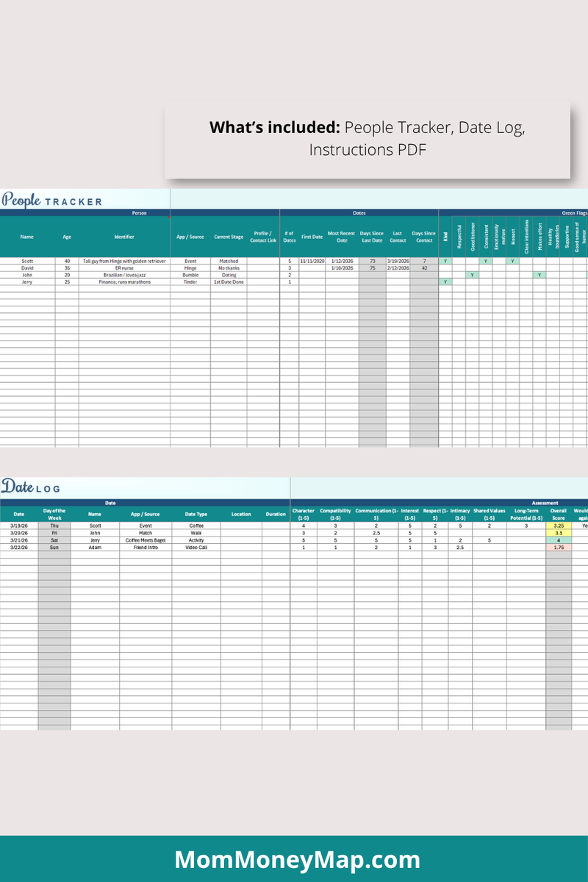This screenshot has width=588, height=882.
Task: Click the Kind green flag column header
Action: pos(445,237)
